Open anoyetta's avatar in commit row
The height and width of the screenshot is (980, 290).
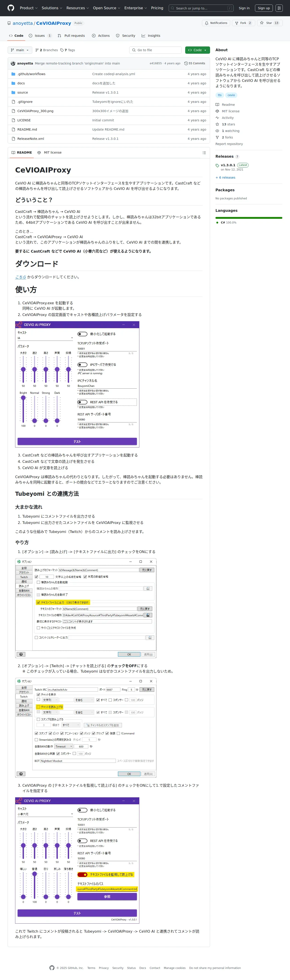coord(13,64)
